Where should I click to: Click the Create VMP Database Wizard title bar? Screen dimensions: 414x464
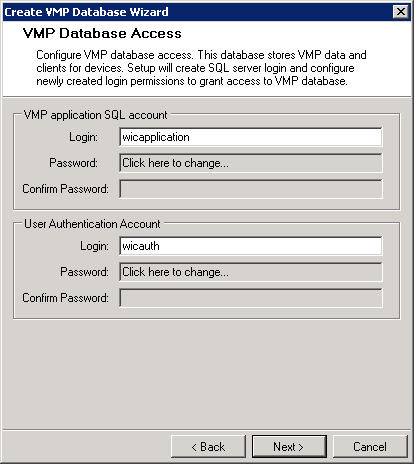198,12
